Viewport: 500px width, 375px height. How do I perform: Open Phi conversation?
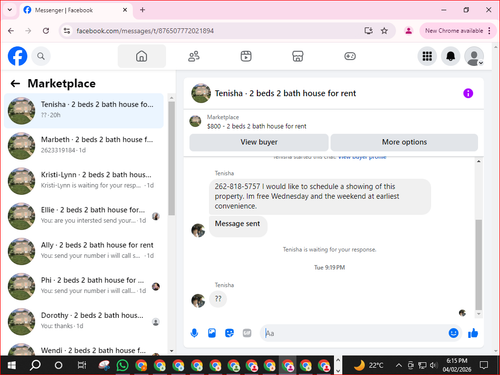tap(84, 286)
